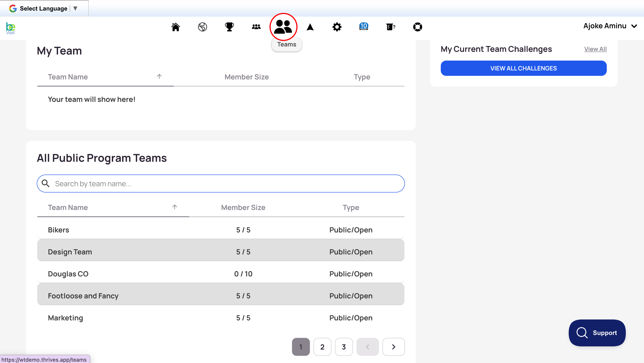Open the cup with question mark icon
644x363 pixels.
pos(391,27)
